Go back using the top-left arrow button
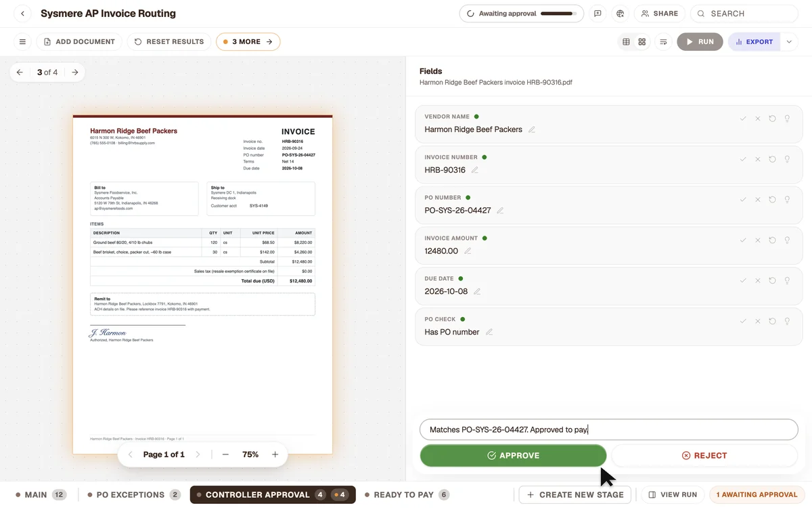 coord(22,14)
